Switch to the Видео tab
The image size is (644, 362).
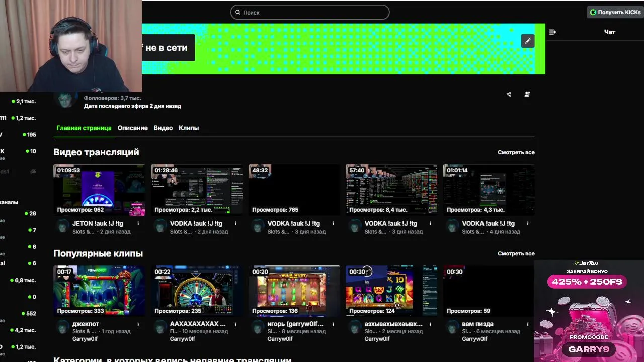163,128
